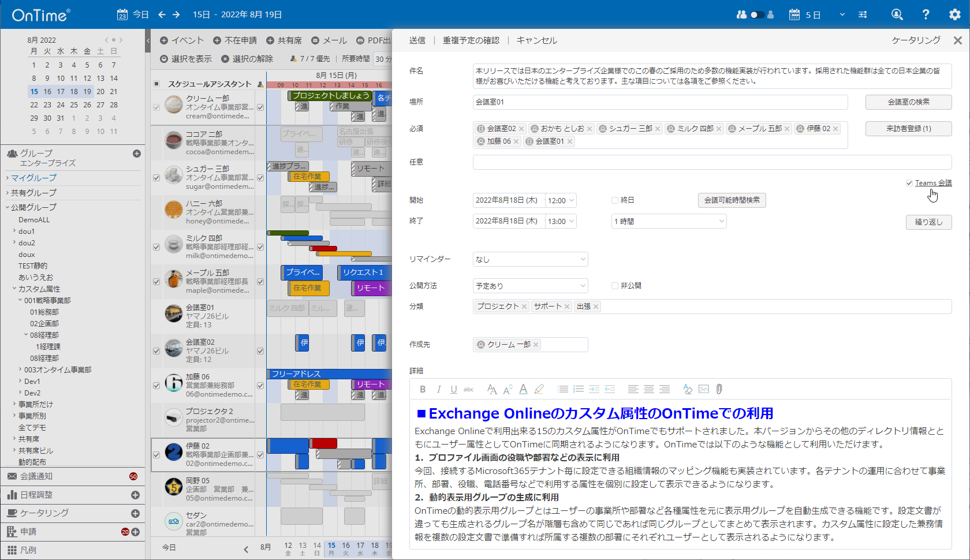Enable the 非公開 option
970x560 pixels.
click(615, 285)
